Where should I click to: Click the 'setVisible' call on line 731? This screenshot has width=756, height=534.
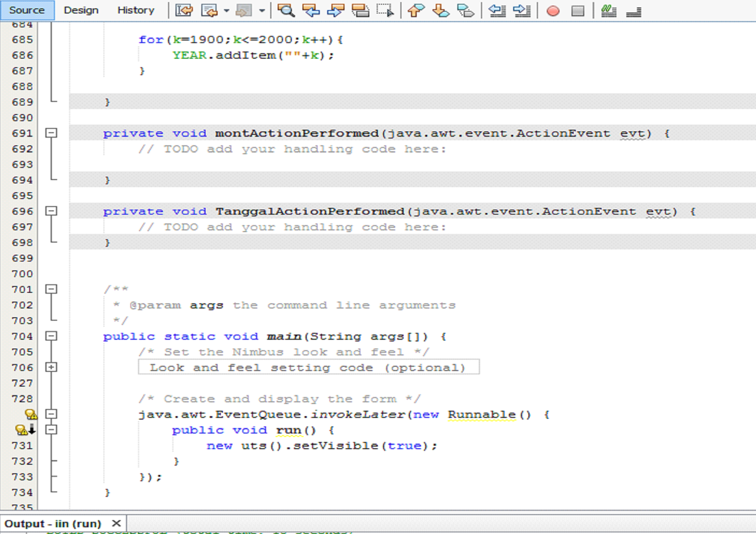pos(335,446)
